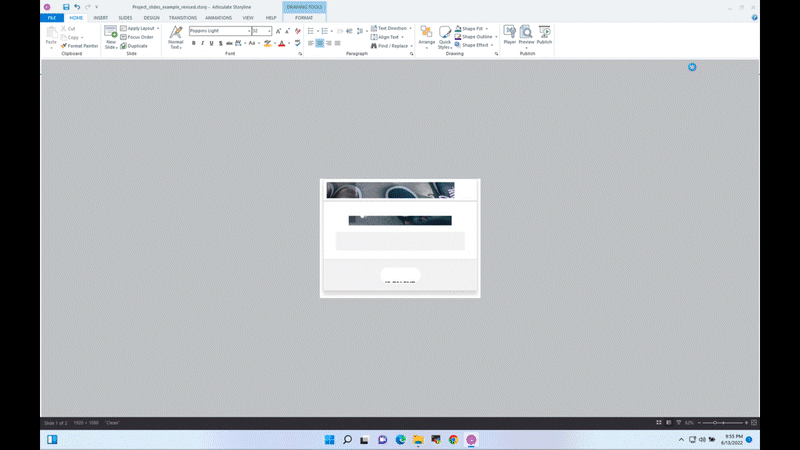Click the text highlight color swatch

point(267,43)
